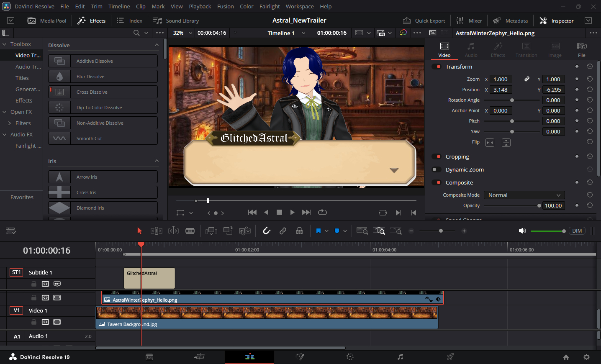Toggle the linked selection chain icon

coord(283,231)
